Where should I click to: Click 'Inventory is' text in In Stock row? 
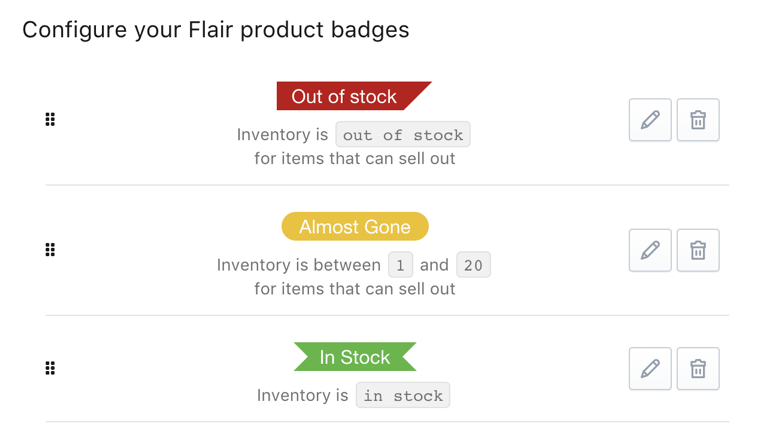(x=302, y=396)
